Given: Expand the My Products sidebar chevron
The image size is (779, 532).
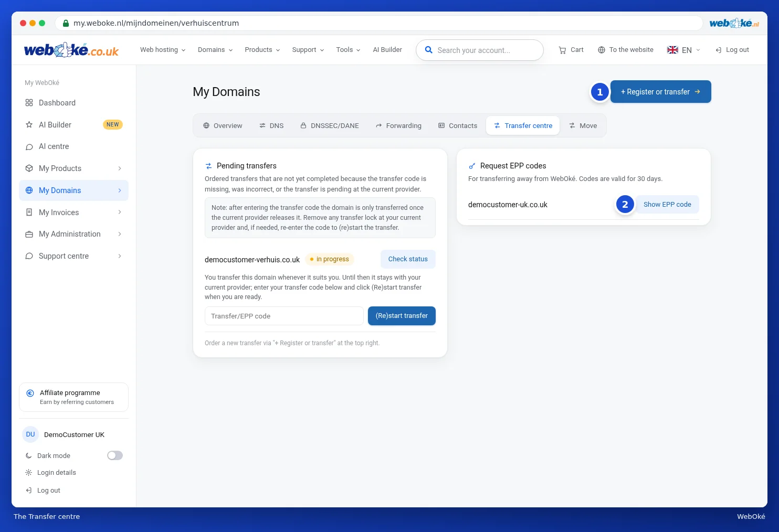Looking at the screenshot, I should click(120, 168).
